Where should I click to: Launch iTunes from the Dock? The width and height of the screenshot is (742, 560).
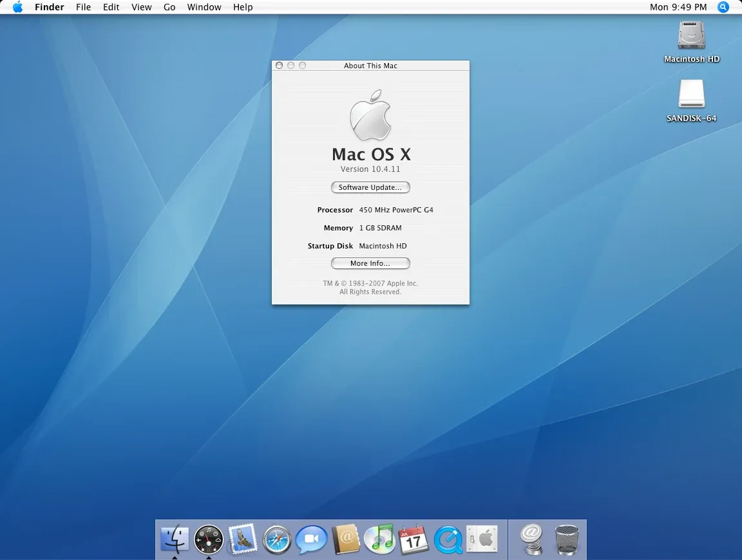[x=379, y=539]
